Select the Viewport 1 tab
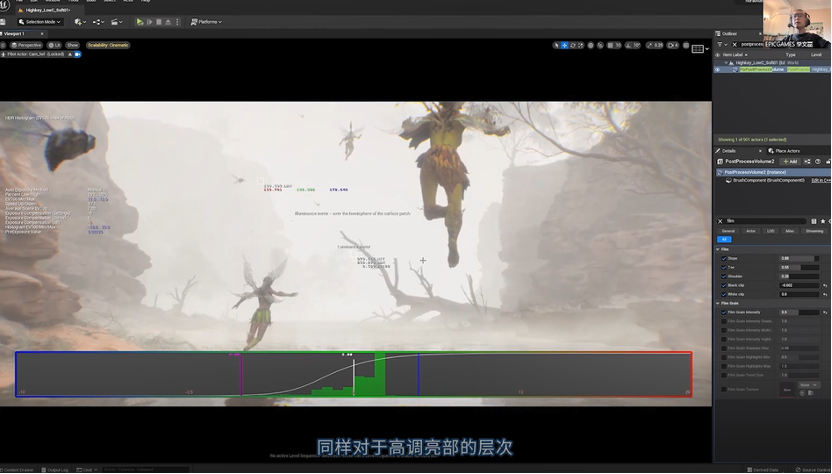The image size is (832, 474). click(15, 34)
